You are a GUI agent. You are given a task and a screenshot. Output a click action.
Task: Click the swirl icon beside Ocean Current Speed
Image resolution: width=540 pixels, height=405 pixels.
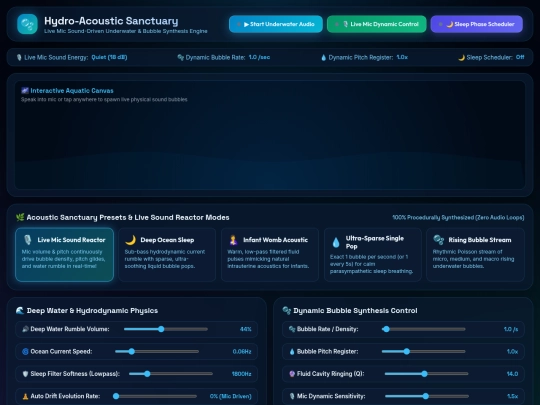coord(25,352)
